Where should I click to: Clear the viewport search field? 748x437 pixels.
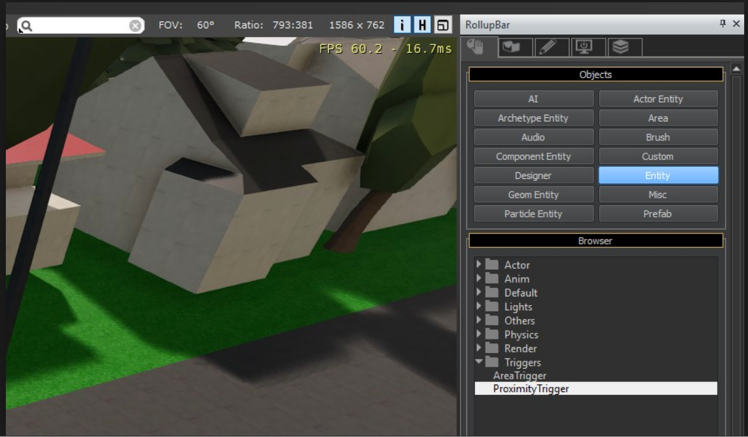[135, 26]
